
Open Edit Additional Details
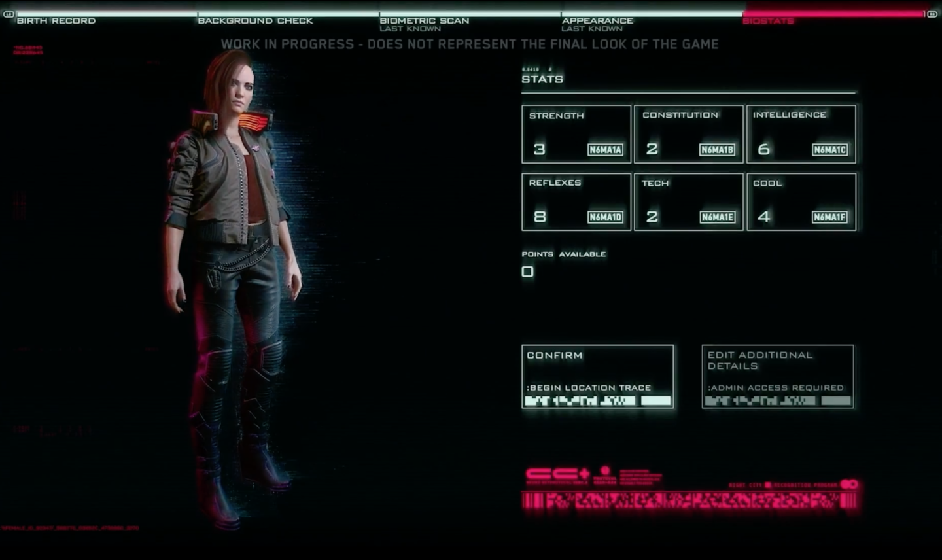778,376
